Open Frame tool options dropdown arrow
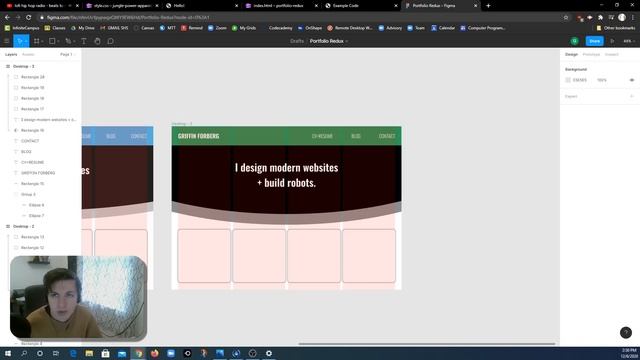The height and width of the screenshot is (360, 640). click(x=42, y=42)
